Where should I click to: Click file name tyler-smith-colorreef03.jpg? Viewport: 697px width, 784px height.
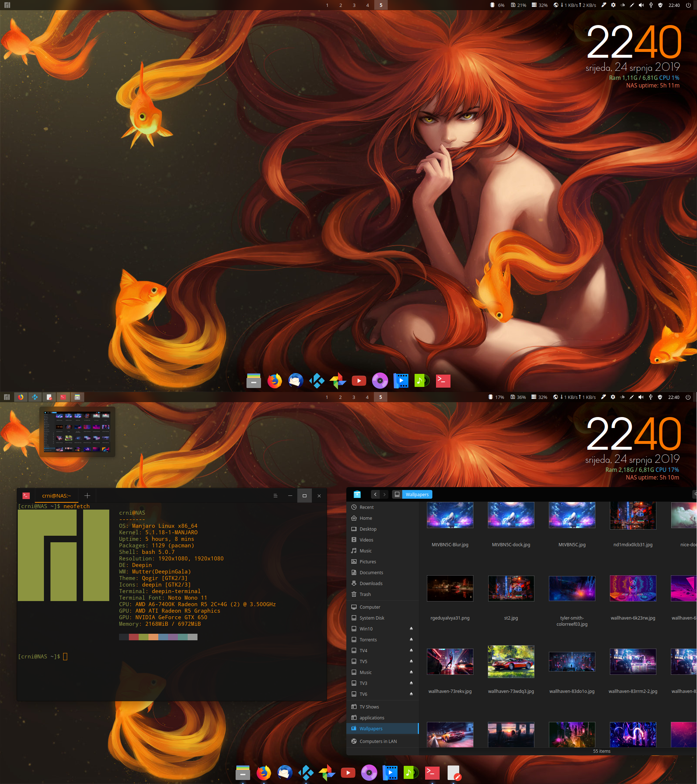point(572,621)
